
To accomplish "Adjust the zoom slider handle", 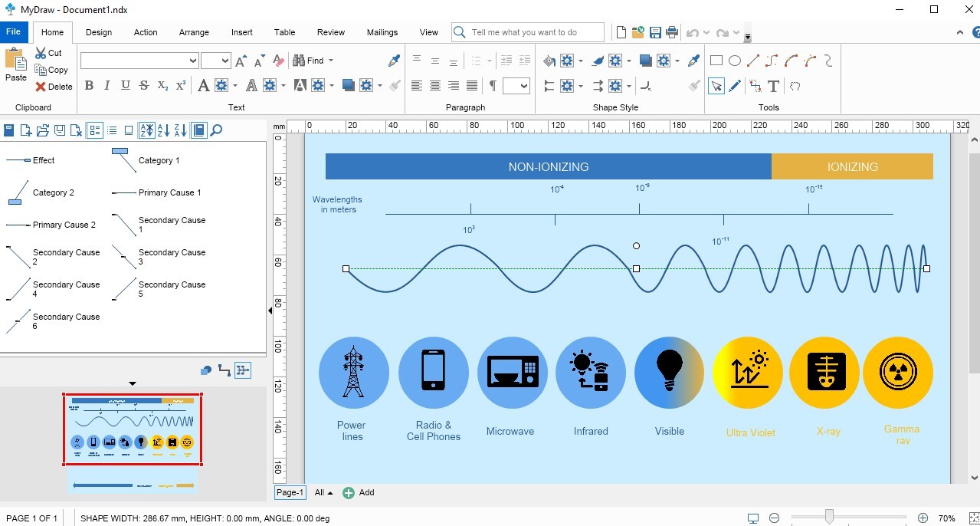I will click(x=829, y=518).
